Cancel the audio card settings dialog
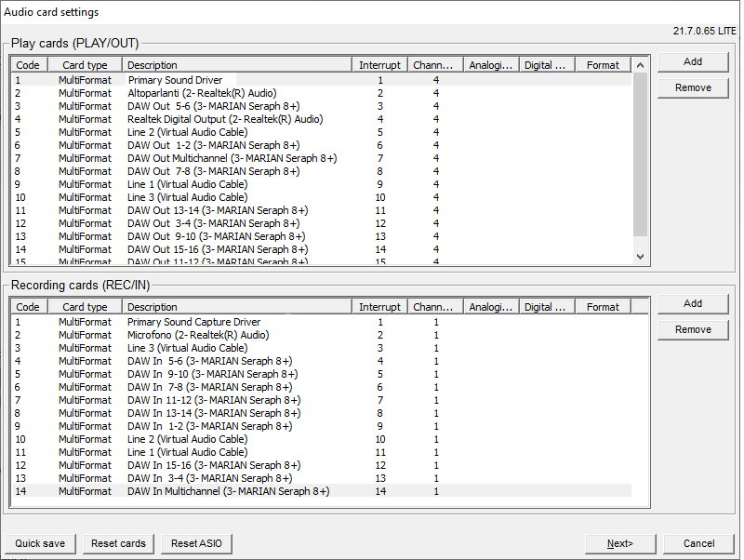The width and height of the screenshot is (744, 560). point(698,543)
